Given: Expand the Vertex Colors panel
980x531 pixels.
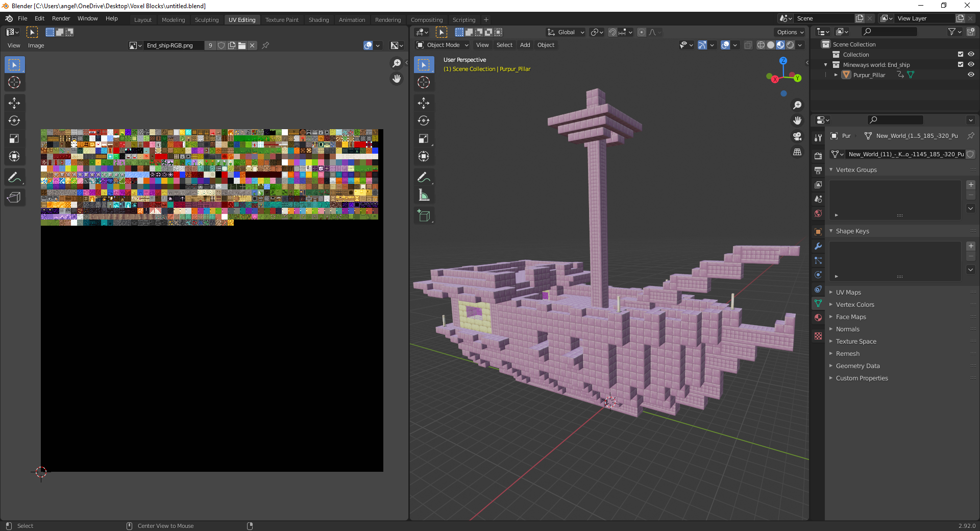Looking at the screenshot, I should coord(855,305).
